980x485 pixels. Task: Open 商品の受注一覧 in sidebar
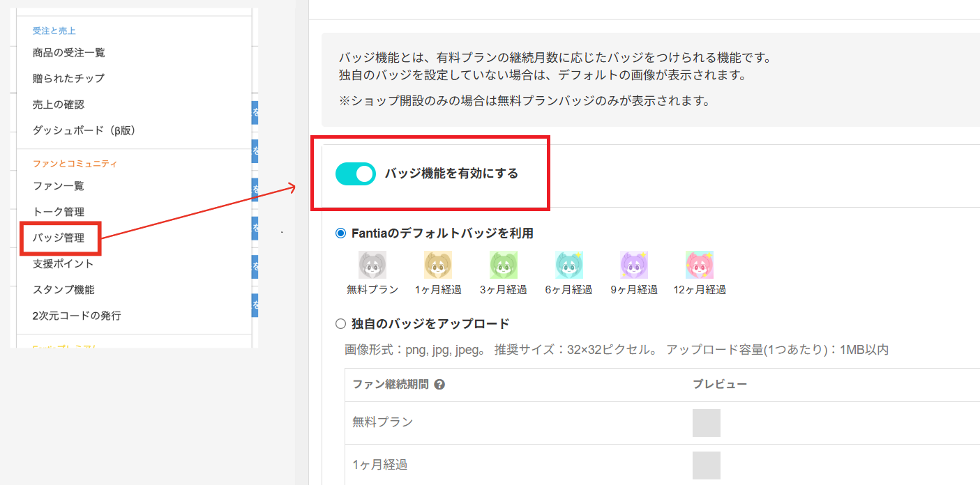(x=69, y=52)
